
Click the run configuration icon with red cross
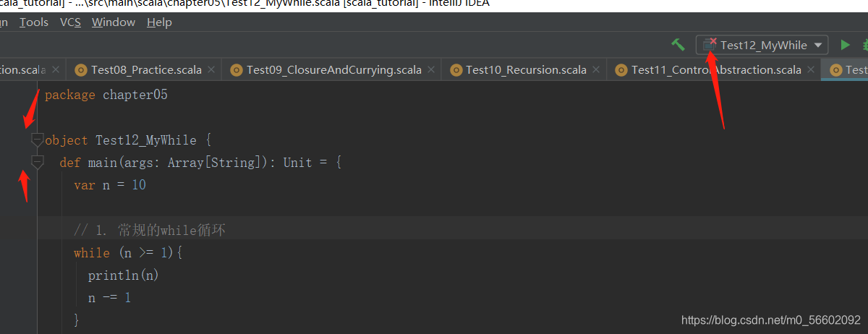[x=710, y=45]
